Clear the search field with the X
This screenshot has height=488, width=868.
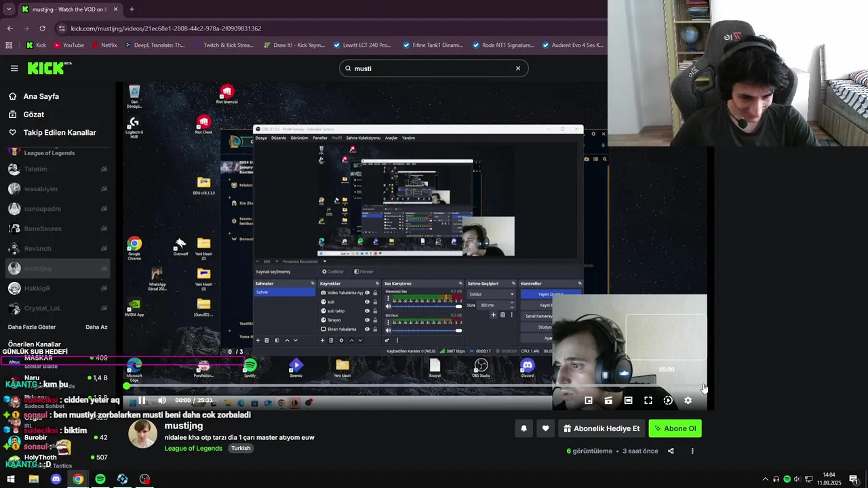[x=518, y=68]
